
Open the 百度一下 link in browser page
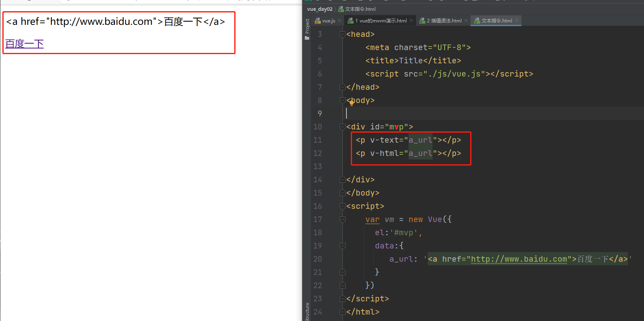24,44
